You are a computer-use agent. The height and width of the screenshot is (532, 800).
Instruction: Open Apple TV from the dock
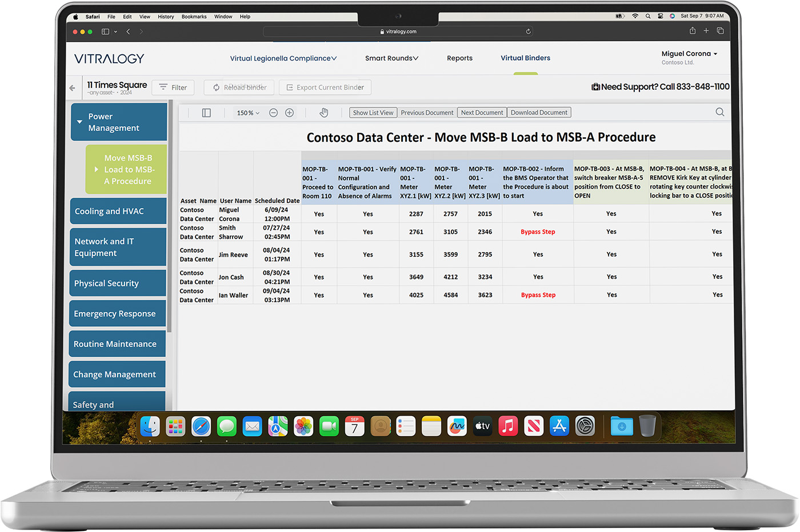tap(482, 426)
